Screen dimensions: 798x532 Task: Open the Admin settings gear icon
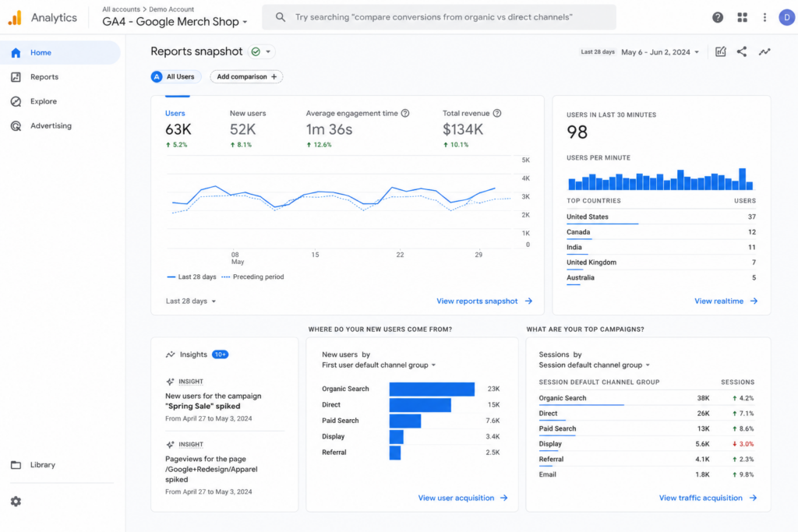click(16, 502)
